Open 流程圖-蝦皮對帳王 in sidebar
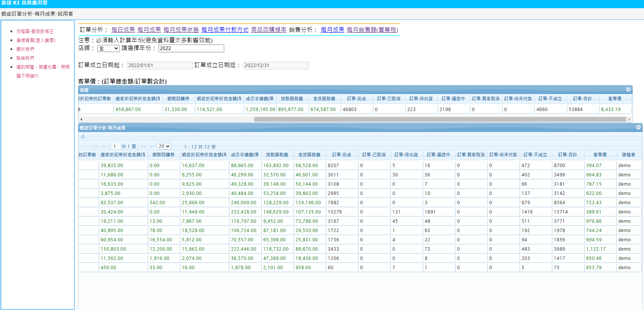The image size is (644, 310). [x=35, y=32]
